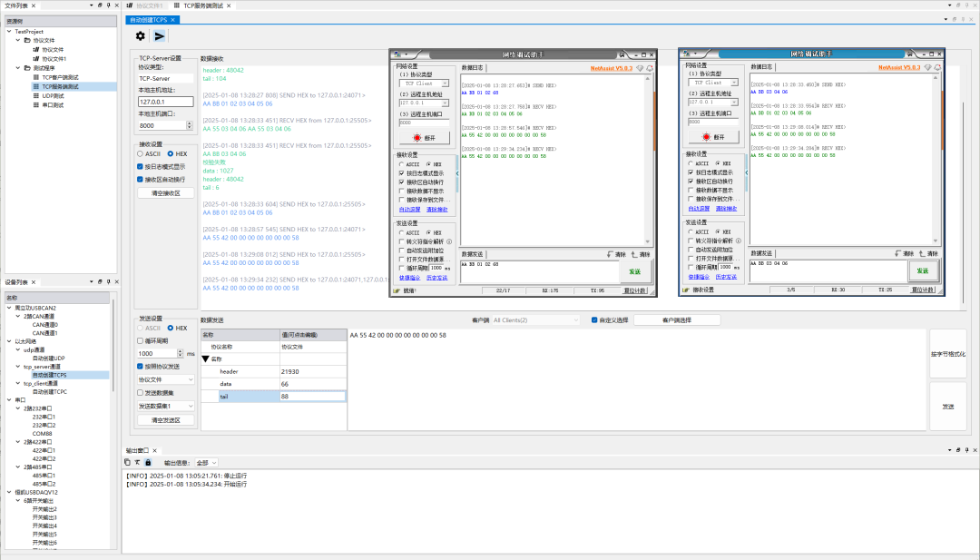
Task: Toggle the lock icon in output window toolbar
Action: (x=148, y=463)
